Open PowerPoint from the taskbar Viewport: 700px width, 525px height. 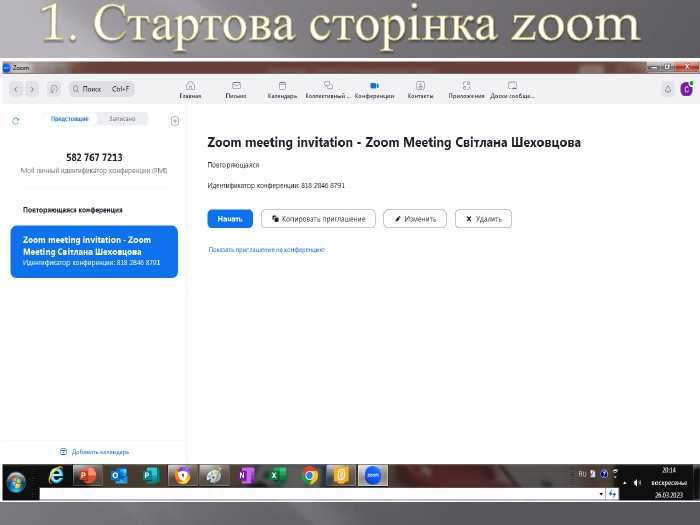88,475
